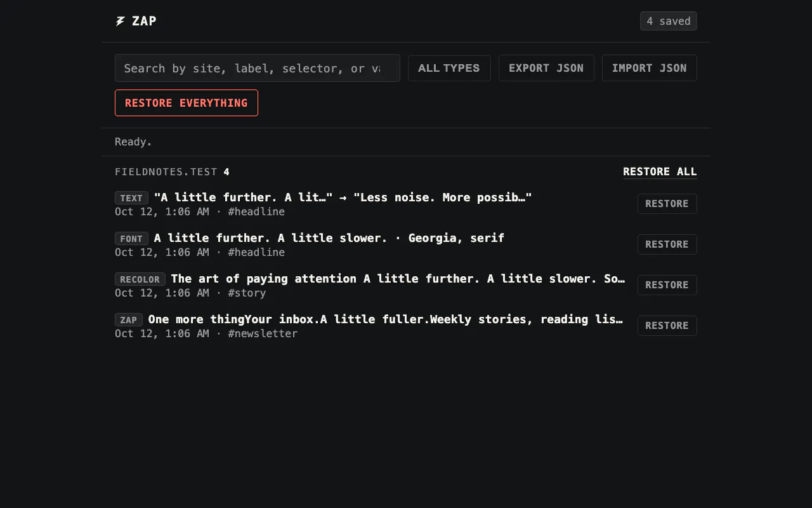Restore the FONT Georgia serif entry
Image resolution: width=812 pixels, height=508 pixels.
pyautogui.click(x=667, y=244)
